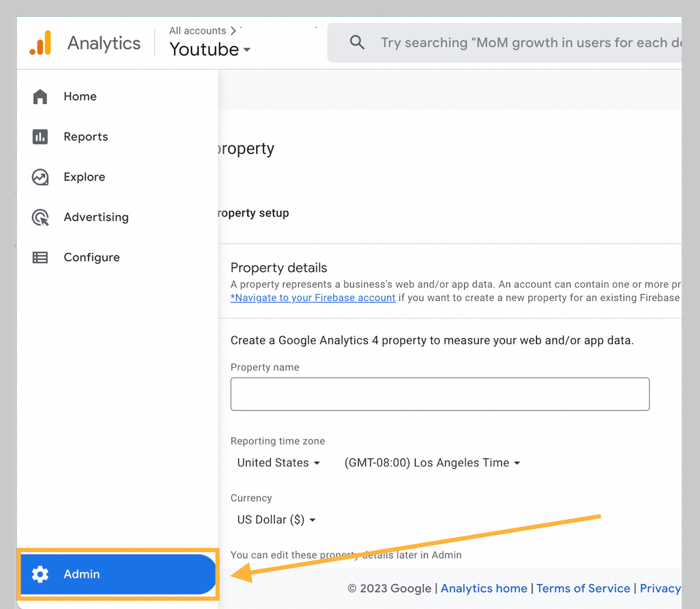
Task: Open the Youtube property selector dropdown
Action: (x=210, y=49)
